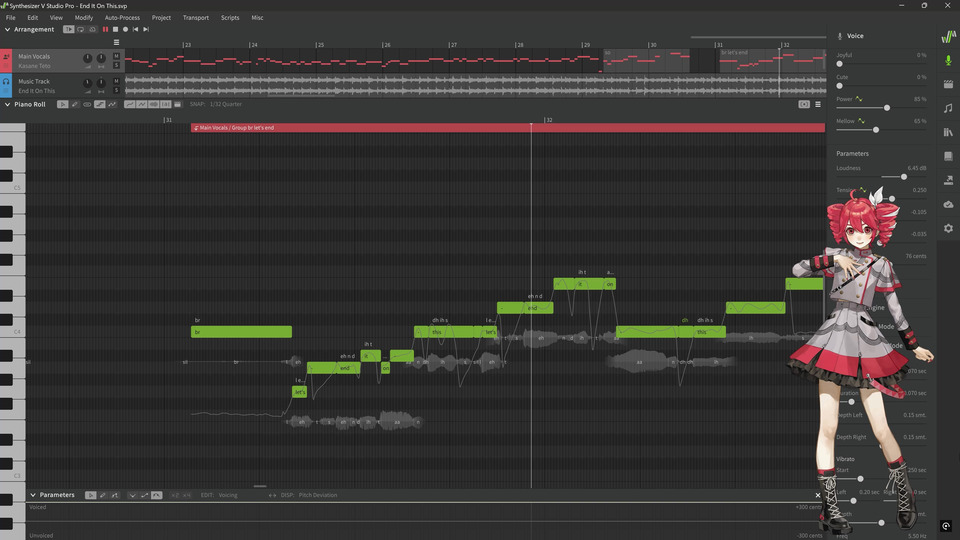960x540 pixels.
Task: Stop playback with the square button
Action: click(115, 29)
